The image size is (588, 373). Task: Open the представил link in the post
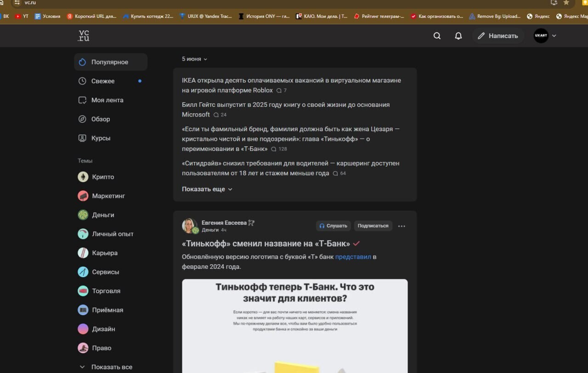353,257
